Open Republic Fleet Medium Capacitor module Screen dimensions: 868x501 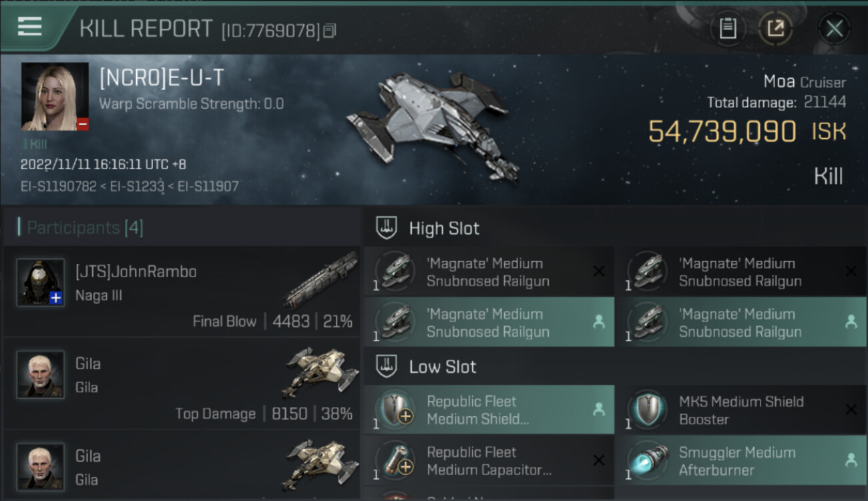pos(489,461)
